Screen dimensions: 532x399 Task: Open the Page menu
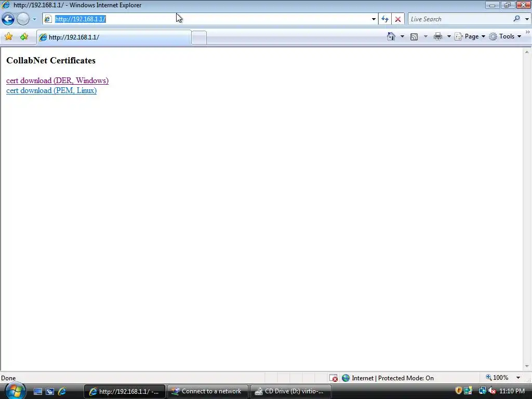[470, 36]
